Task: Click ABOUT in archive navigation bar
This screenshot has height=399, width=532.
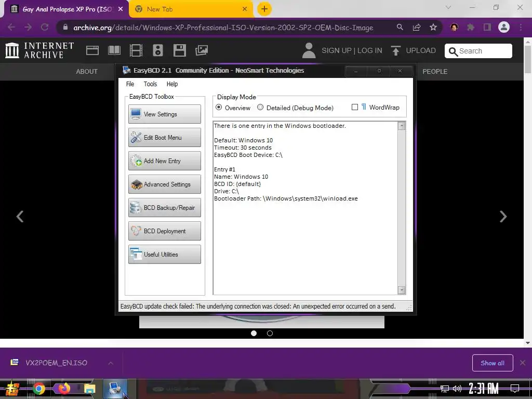Action: [87, 72]
